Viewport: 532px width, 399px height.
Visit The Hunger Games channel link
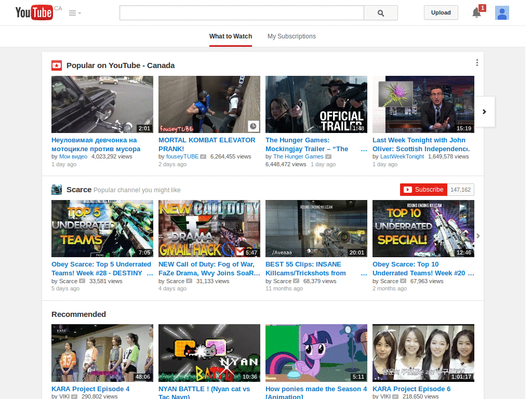coord(299,157)
